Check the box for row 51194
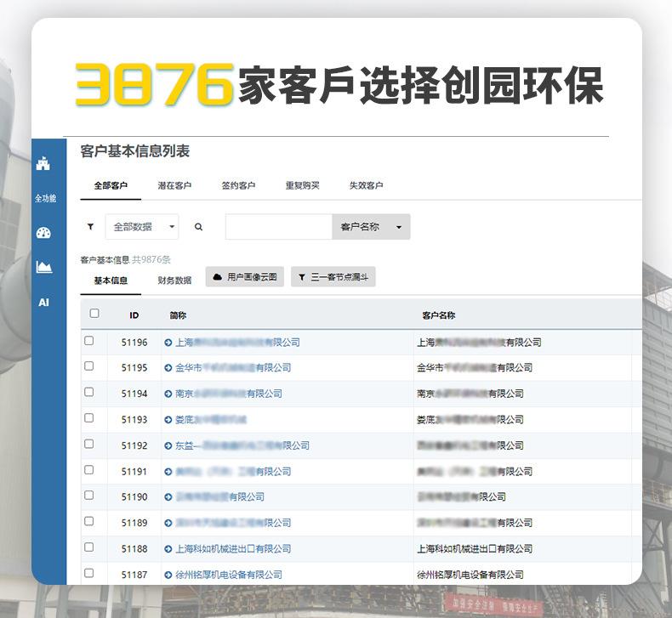672x618 pixels. click(x=88, y=392)
